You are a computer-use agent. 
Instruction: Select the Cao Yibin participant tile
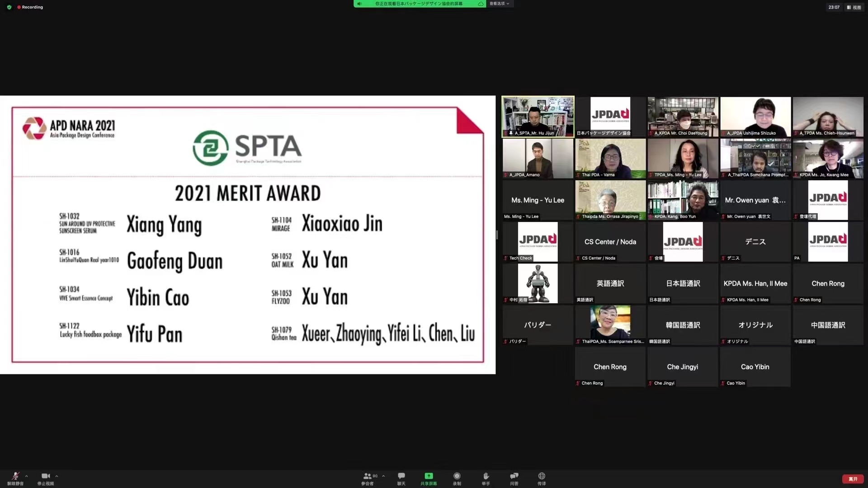point(755,367)
